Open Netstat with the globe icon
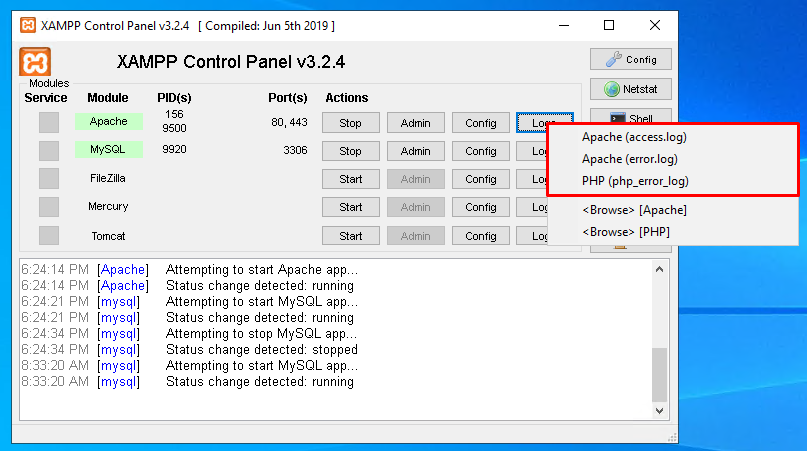Image resolution: width=807 pixels, height=451 pixels. (630, 89)
